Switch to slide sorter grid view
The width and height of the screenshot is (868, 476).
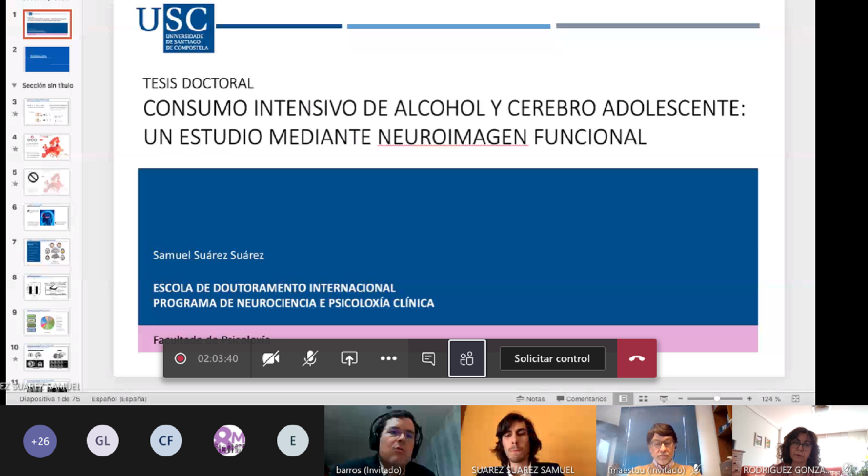[644, 399]
